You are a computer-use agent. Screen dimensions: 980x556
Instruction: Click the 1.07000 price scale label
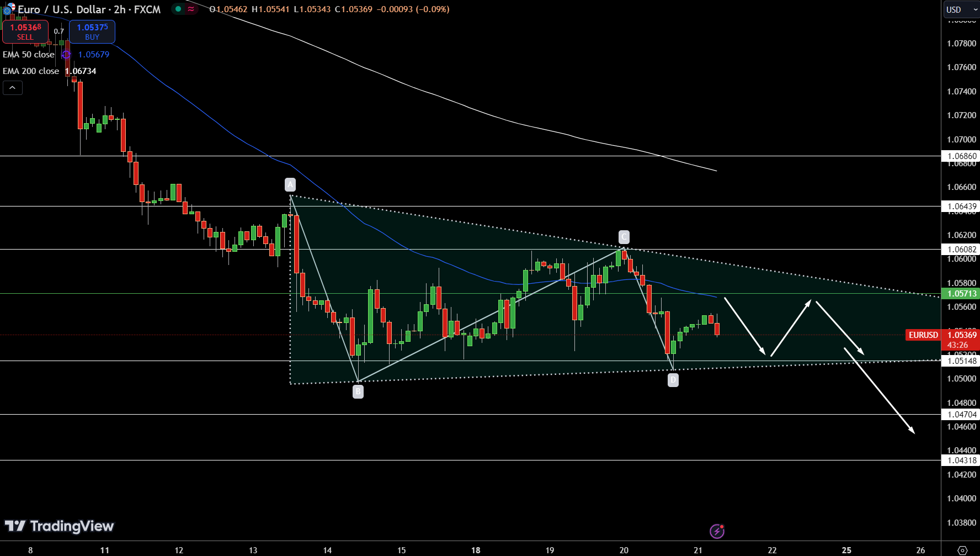click(x=961, y=139)
